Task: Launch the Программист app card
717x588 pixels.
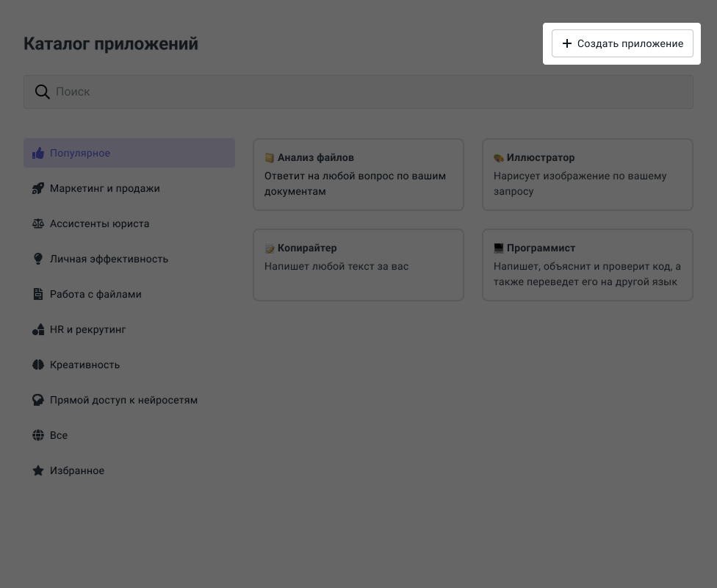Action: [x=588, y=265]
